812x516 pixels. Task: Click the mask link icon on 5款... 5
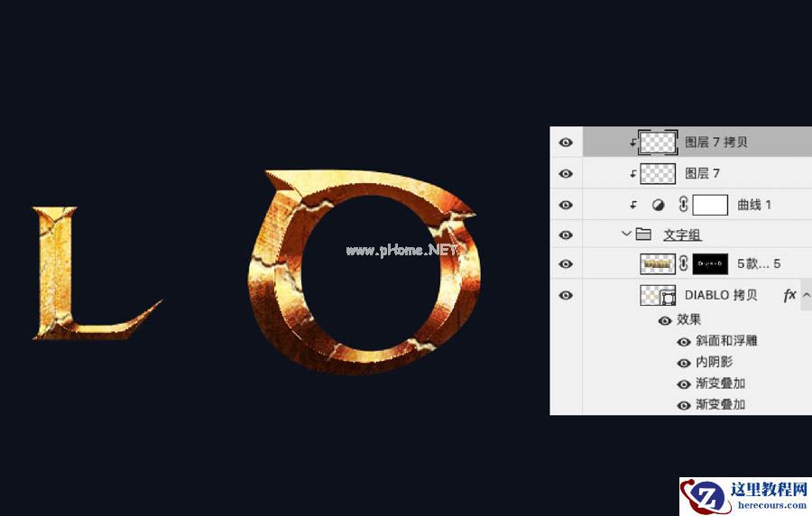pyautogui.click(x=684, y=263)
